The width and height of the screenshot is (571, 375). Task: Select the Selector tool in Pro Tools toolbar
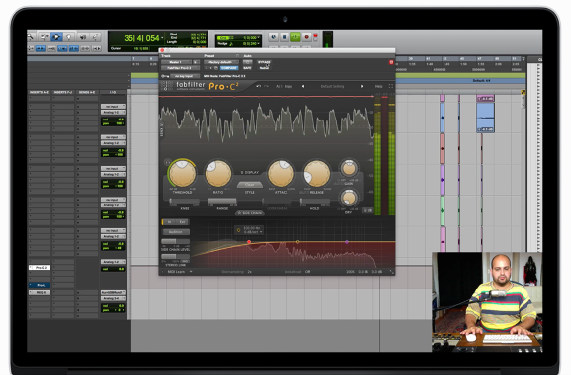(x=56, y=37)
